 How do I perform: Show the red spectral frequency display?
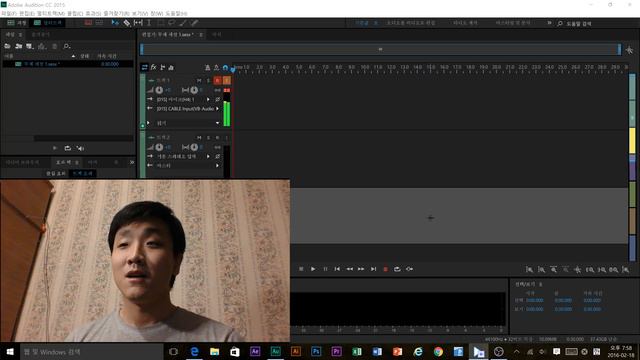[88, 23]
